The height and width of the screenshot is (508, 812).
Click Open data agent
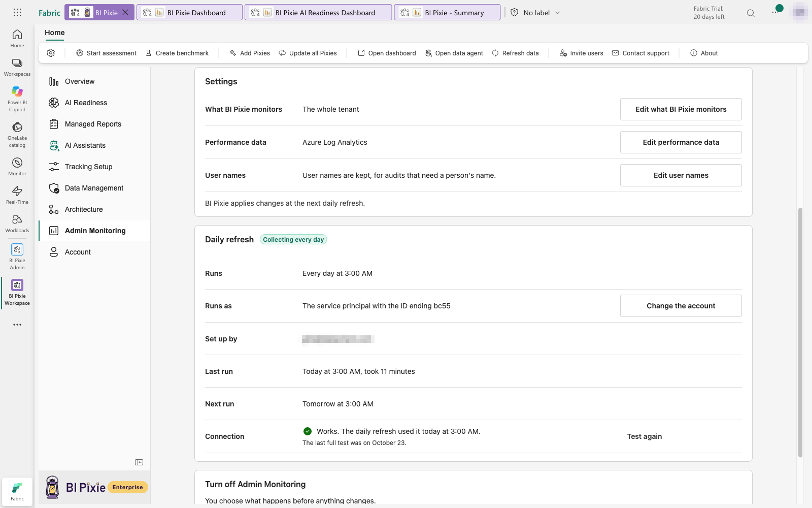click(454, 53)
